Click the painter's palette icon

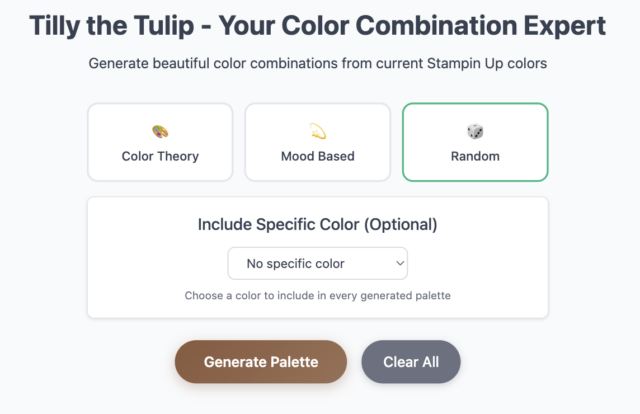pyautogui.click(x=160, y=131)
